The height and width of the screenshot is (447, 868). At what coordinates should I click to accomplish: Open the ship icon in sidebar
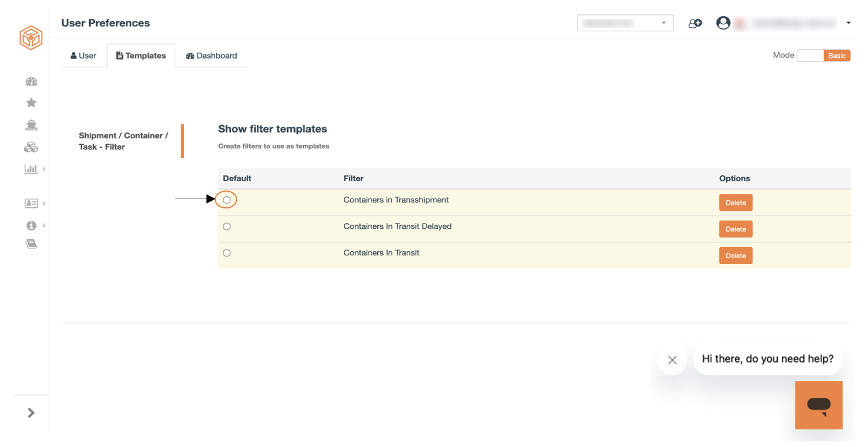[x=31, y=124]
